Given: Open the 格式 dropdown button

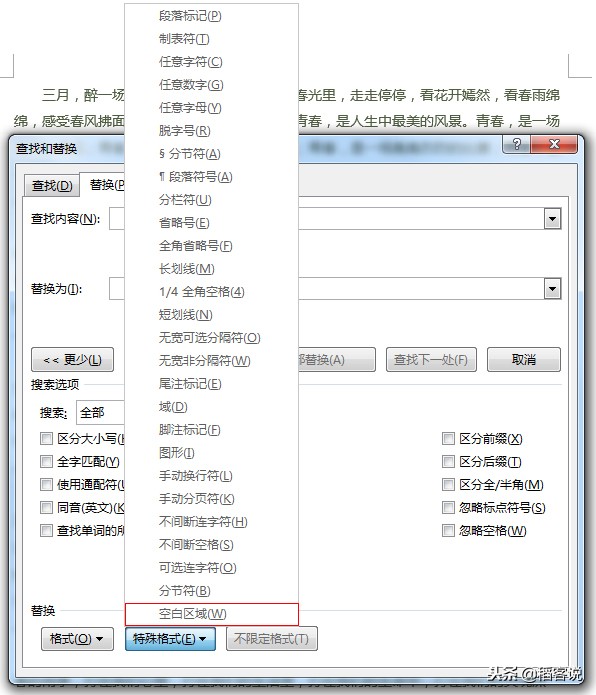Looking at the screenshot, I should point(77,639).
